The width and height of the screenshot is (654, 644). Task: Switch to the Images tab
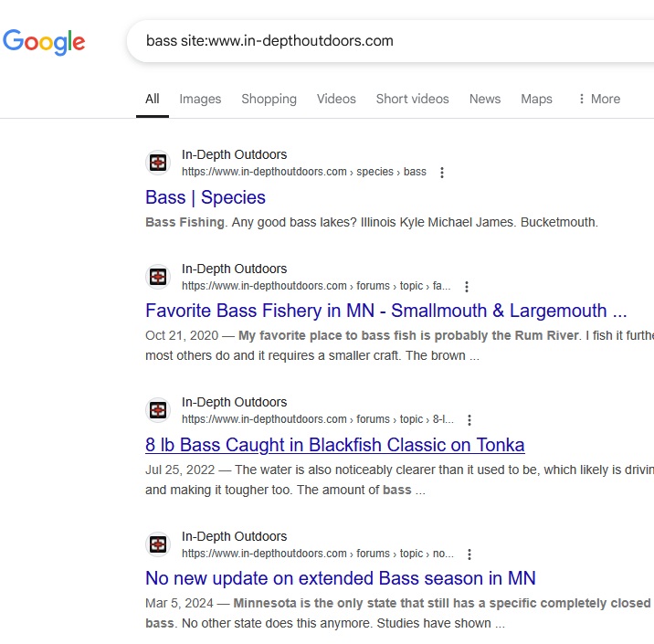click(200, 99)
